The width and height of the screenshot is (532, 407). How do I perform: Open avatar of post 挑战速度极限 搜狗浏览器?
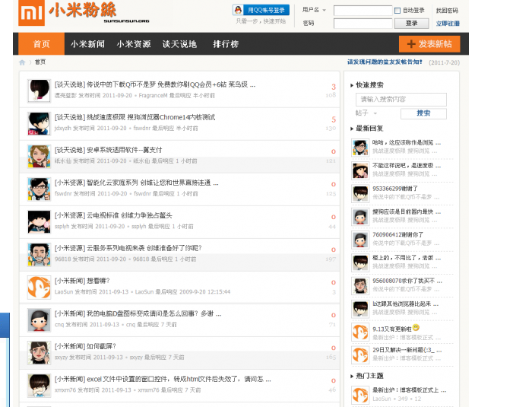39,123
